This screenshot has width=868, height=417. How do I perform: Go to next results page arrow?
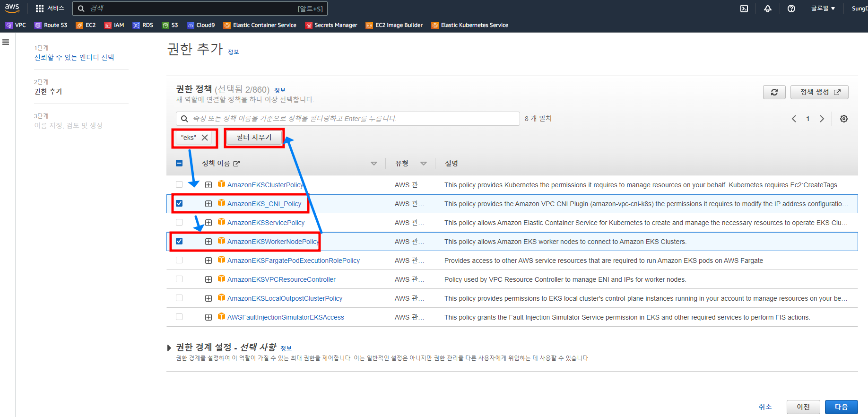click(x=822, y=119)
